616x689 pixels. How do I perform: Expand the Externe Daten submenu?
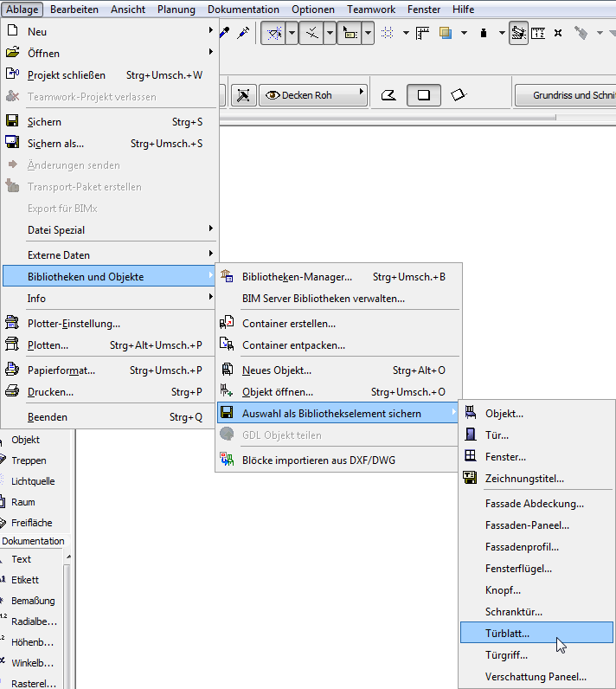[x=109, y=254]
